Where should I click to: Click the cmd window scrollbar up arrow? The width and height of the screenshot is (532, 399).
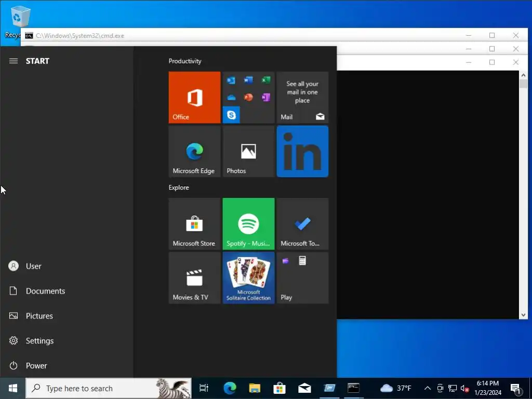(x=523, y=75)
